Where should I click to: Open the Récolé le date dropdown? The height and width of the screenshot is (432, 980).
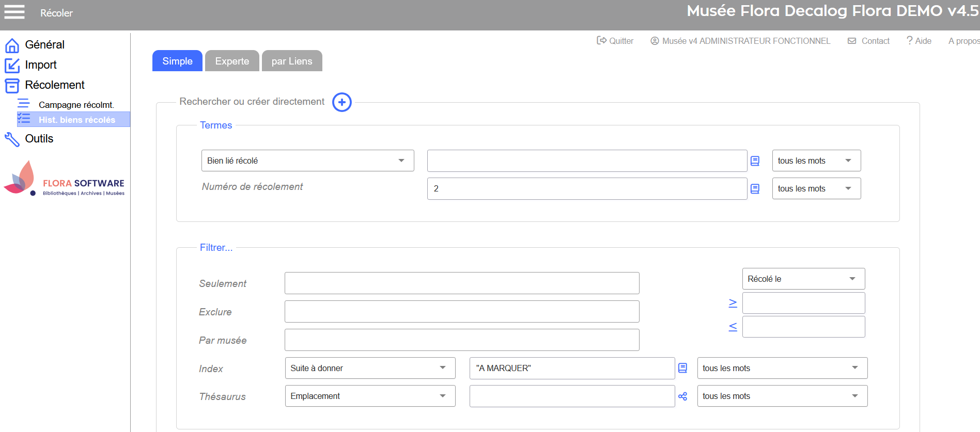803,279
